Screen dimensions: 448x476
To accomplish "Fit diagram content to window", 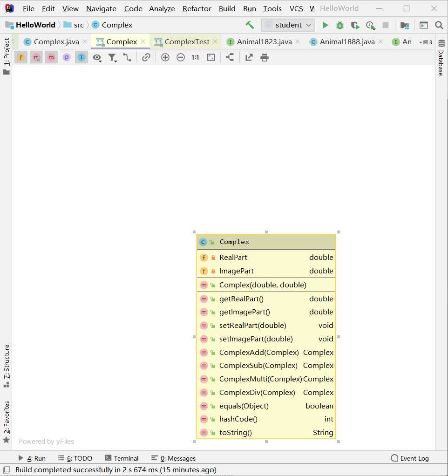I will [x=211, y=57].
